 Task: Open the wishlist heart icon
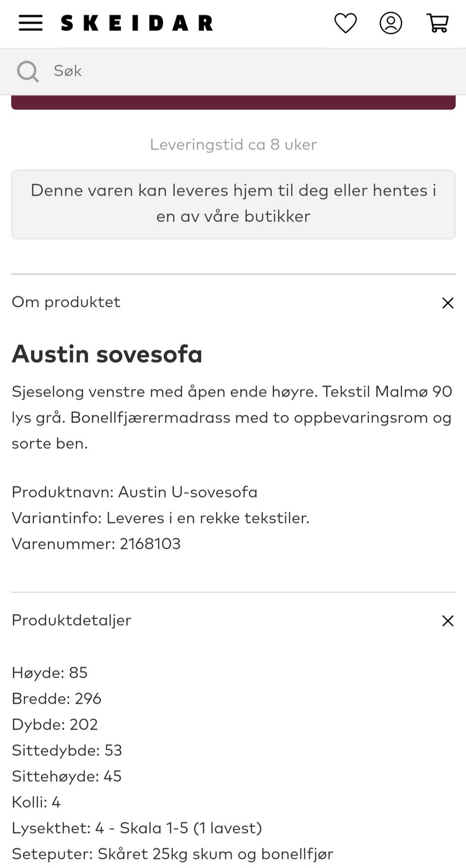(x=345, y=23)
